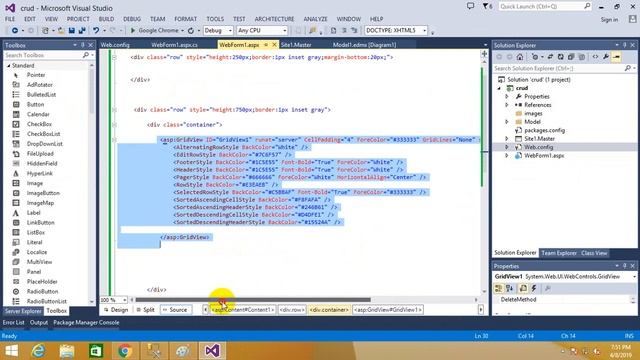Switch to the Web.config editor tab
Image resolution: width=640 pixels, height=360 pixels.
[115, 45]
